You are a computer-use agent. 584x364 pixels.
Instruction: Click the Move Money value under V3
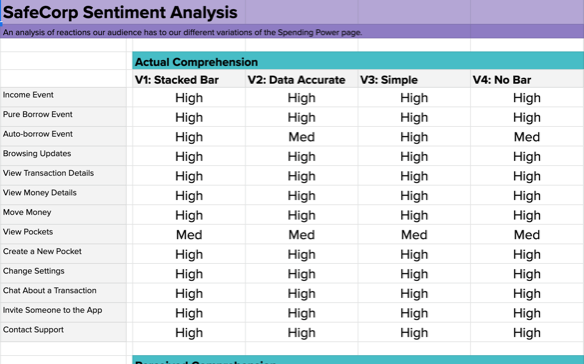pos(414,215)
